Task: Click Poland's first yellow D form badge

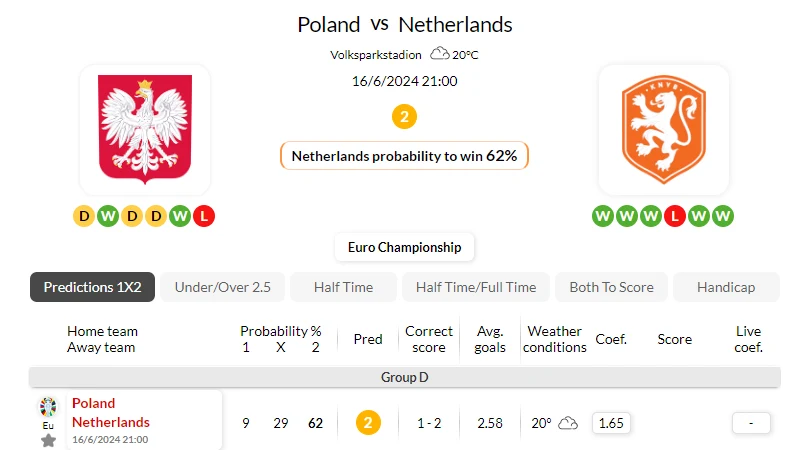Action: coord(84,216)
